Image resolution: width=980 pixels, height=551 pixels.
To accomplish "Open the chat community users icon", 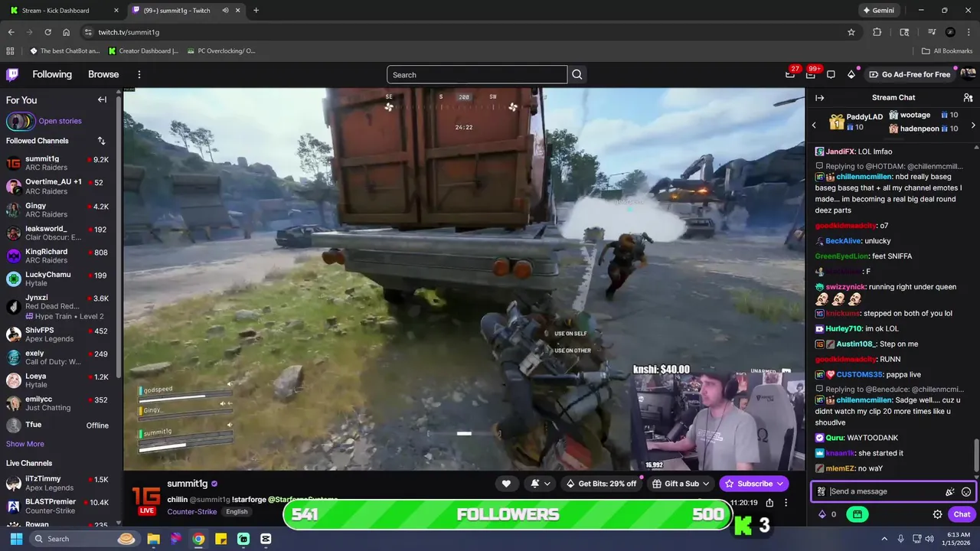I will pyautogui.click(x=968, y=97).
